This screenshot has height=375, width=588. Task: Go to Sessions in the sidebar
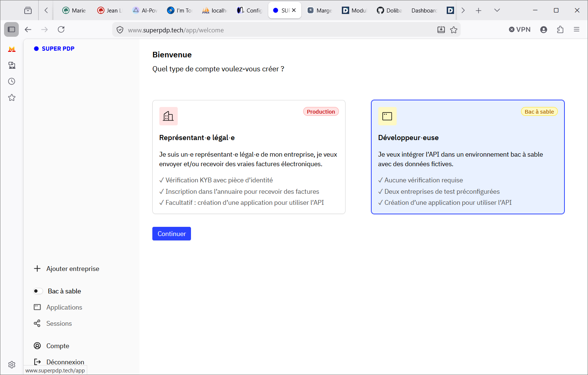(53, 324)
